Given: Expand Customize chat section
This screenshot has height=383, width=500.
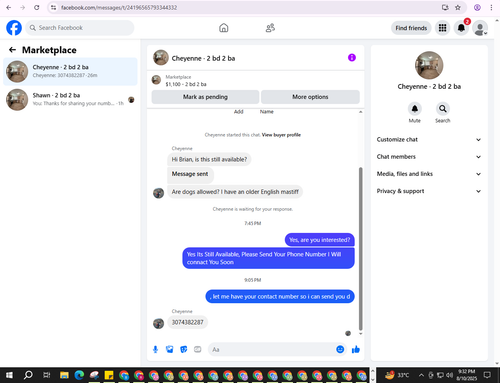Looking at the screenshot, I should tap(429, 140).
